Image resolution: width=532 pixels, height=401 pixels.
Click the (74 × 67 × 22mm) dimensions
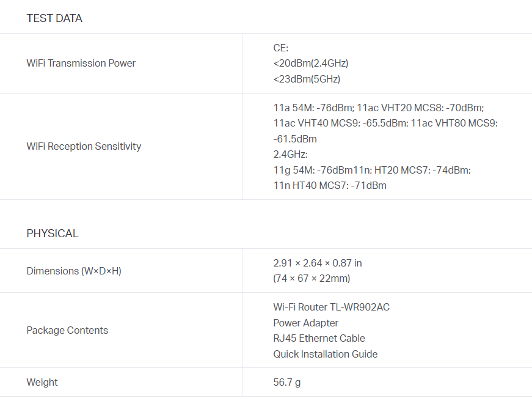pos(312,279)
